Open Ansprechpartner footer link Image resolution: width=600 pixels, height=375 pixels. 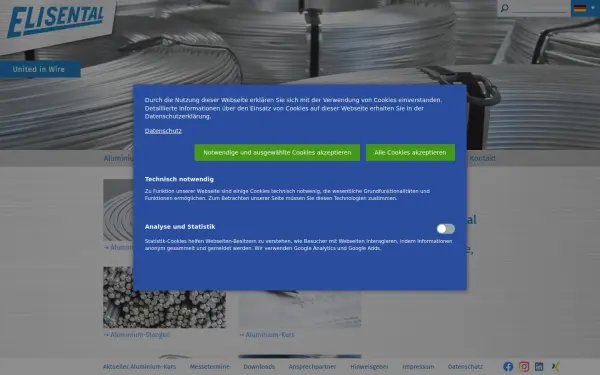click(x=312, y=367)
